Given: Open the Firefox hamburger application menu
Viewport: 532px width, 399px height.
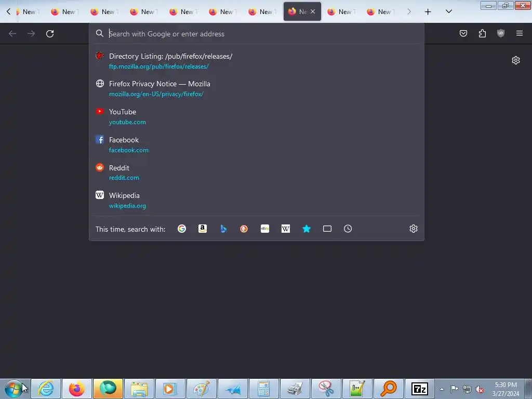Looking at the screenshot, I should [x=520, y=33].
